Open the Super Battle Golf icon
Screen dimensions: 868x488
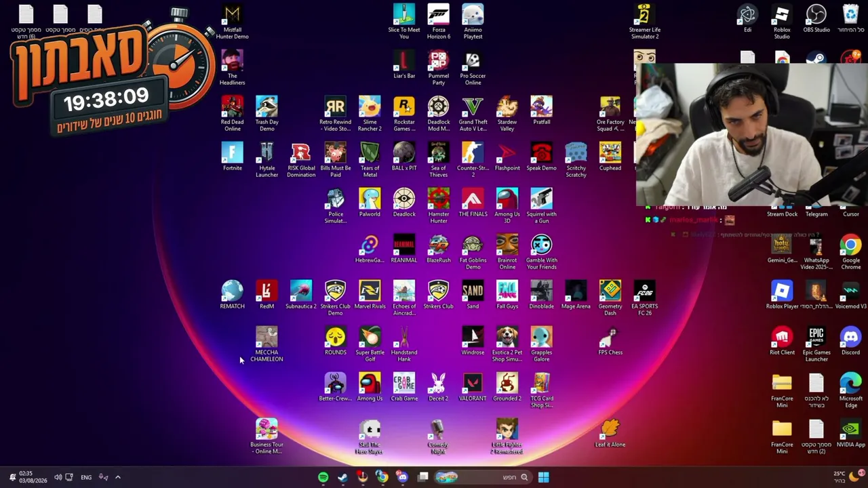[x=370, y=344]
